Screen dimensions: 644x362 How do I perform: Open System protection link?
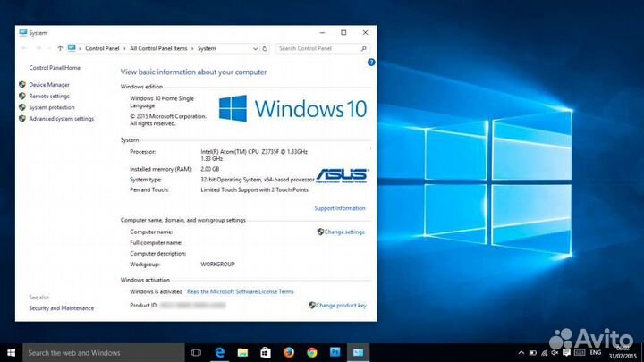coord(52,107)
